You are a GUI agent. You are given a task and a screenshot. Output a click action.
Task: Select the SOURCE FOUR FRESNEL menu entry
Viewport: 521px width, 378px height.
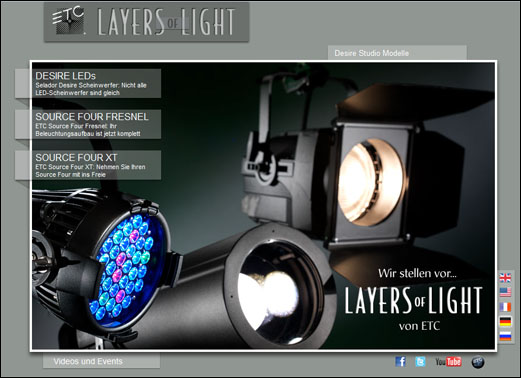(x=88, y=124)
